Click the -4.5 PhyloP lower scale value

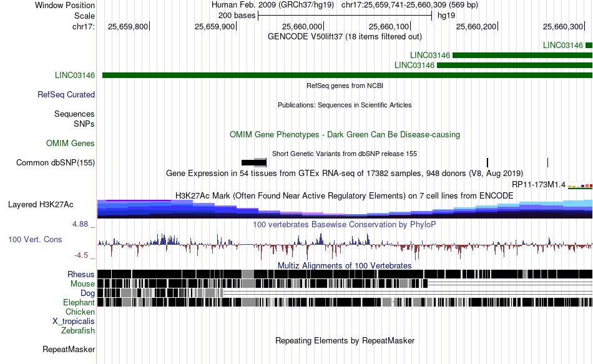pos(81,255)
